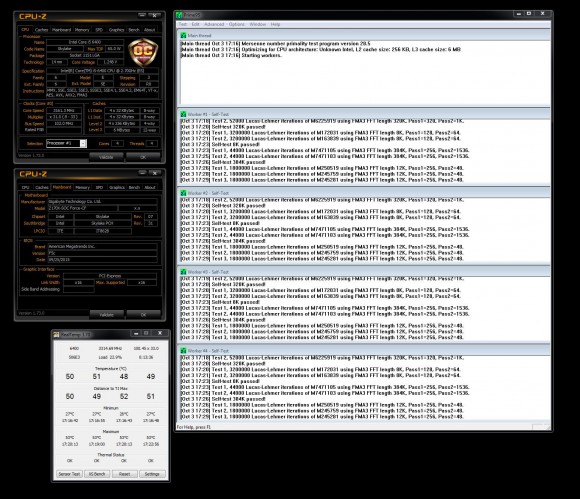Screen dimensions: 580x499
Task: Open RealTemp Settings button
Action: [x=152, y=474]
